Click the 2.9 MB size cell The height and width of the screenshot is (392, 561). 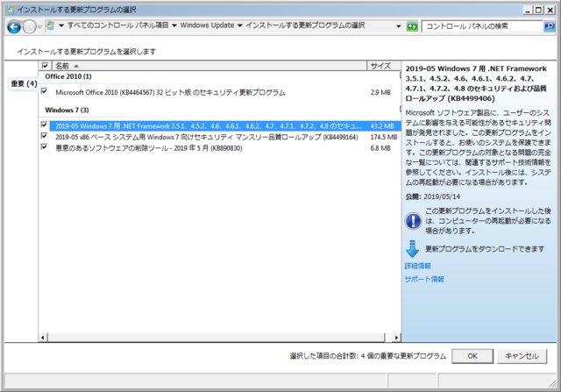(380, 92)
